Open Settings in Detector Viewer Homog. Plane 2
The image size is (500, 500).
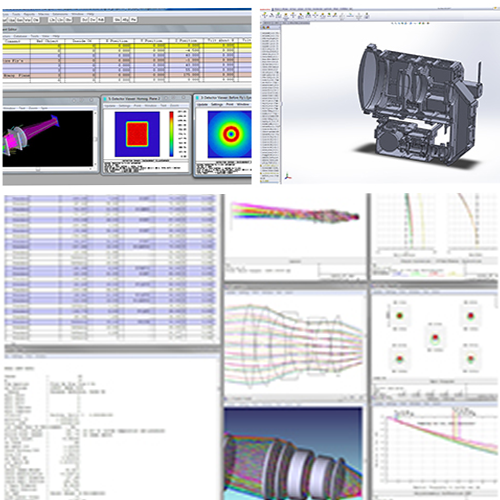(124, 105)
